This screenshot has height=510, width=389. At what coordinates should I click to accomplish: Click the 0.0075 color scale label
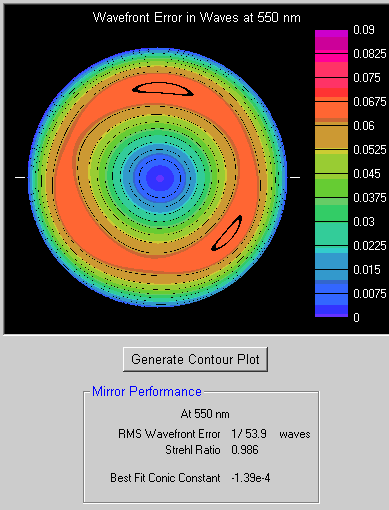[370, 294]
